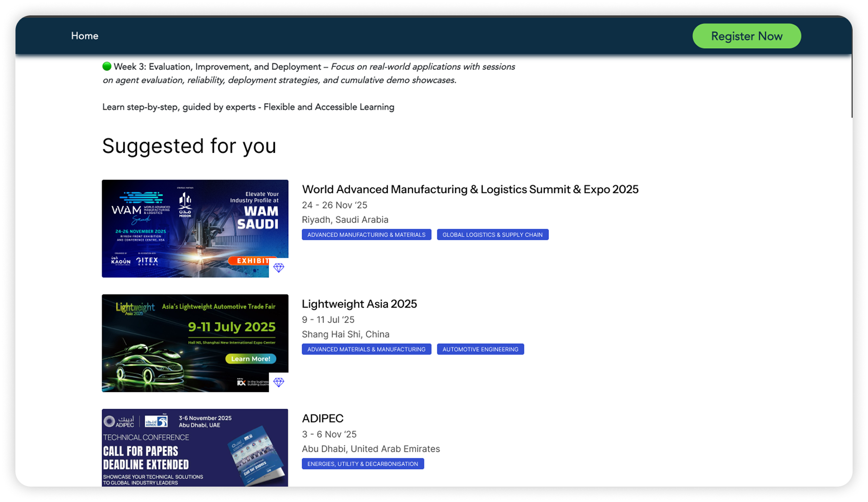
Task: Select the Automotive Engineering tag
Action: point(480,349)
